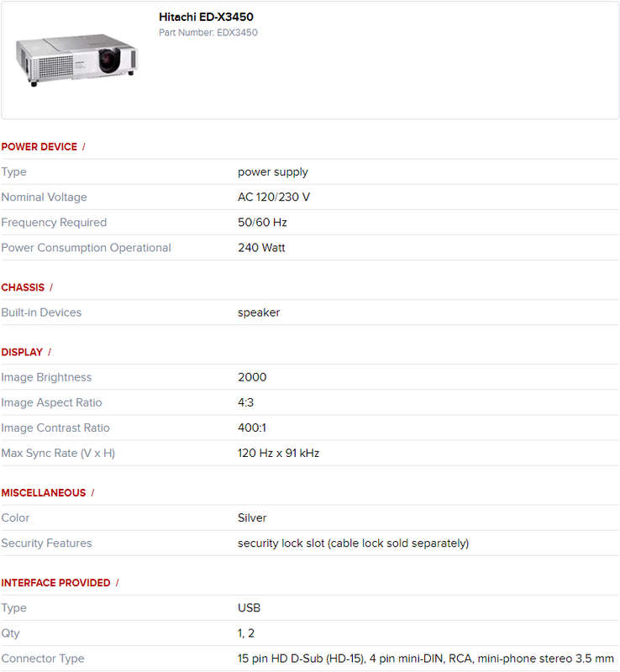Click the INTERFACE PROVIDED section heading

click(55, 583)
